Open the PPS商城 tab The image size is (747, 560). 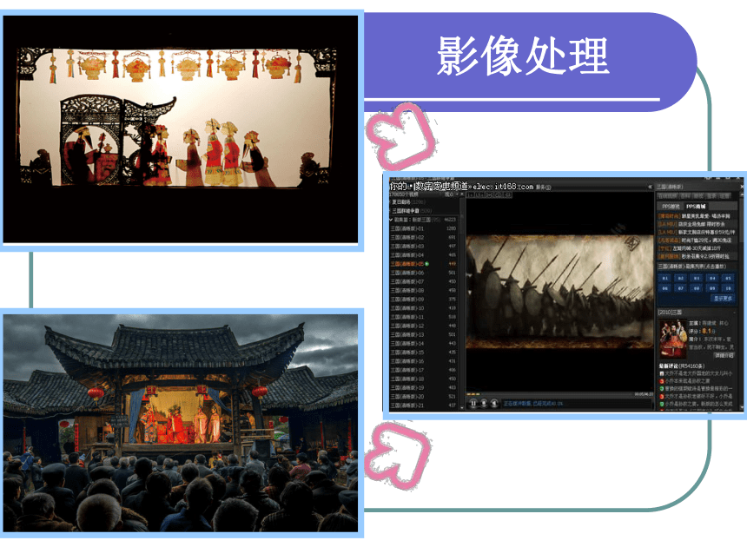[x=696, y=206]
